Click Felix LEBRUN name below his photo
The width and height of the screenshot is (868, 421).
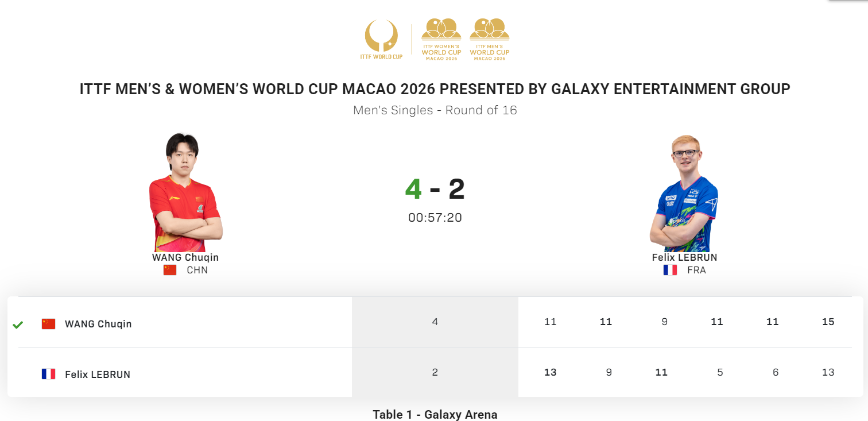[684, 257]
